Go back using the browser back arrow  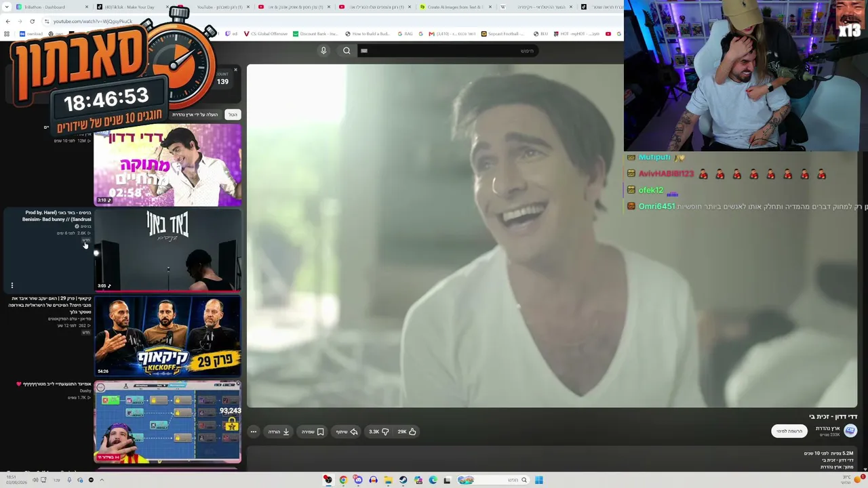click(7, 21)
